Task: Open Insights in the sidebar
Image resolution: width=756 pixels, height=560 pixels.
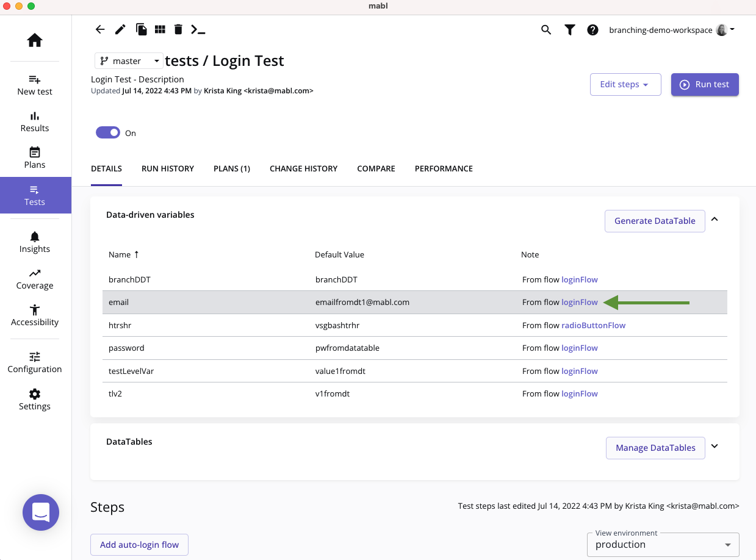Action: [35, 242]
